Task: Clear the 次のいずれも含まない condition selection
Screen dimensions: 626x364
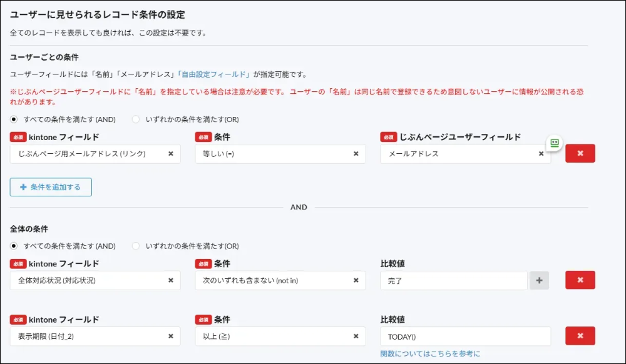Action: click(356, 281)
